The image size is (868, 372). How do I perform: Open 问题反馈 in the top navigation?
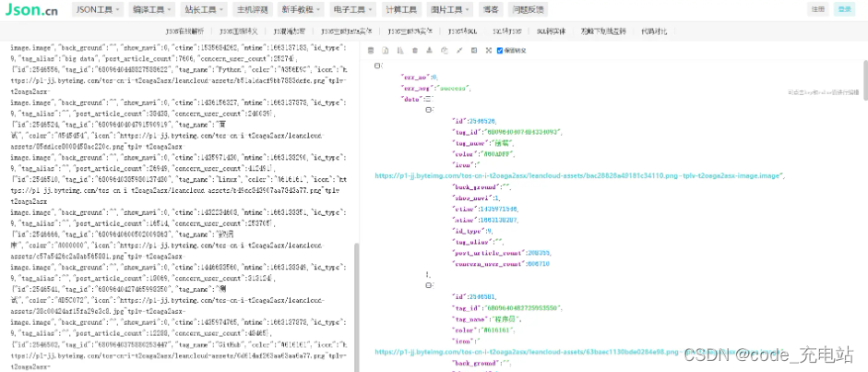pyautogui.click(x=528, y=9)
